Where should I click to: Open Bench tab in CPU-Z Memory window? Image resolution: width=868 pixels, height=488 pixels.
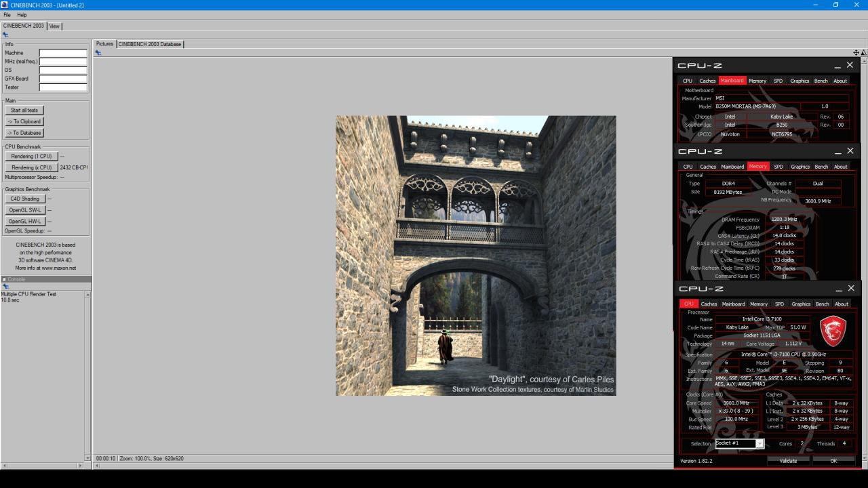point(821,167)
